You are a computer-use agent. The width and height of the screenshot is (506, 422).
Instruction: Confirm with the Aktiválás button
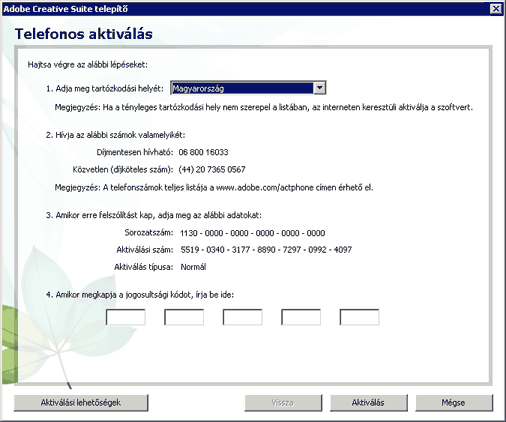tap(369, 403)
